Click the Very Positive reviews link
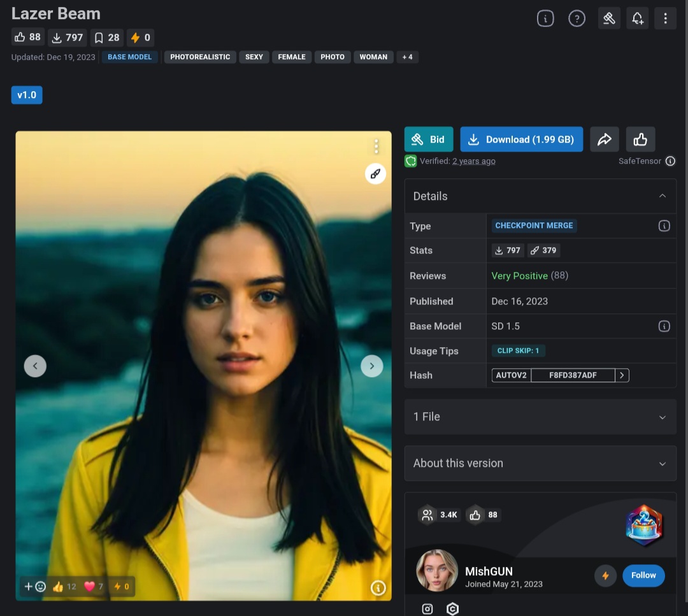This screenshot has height=616, width=688. (x=520, y=276)
